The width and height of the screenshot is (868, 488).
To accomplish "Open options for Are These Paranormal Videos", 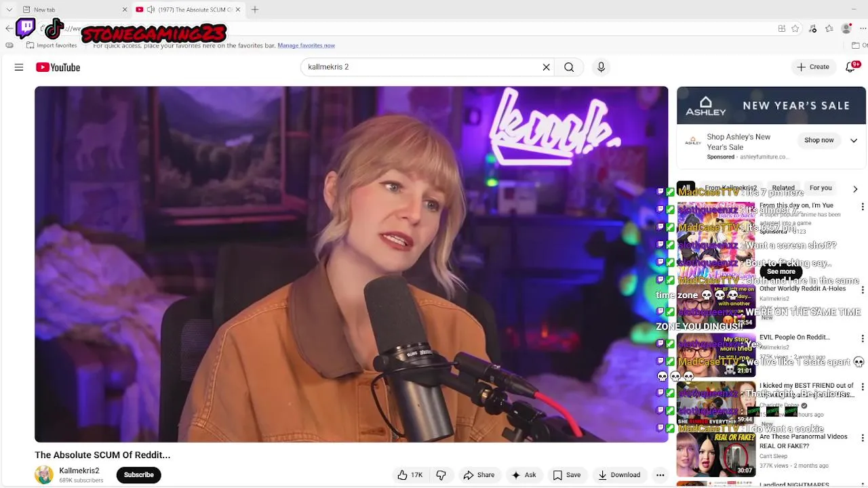I will click(x=863, y=439).
